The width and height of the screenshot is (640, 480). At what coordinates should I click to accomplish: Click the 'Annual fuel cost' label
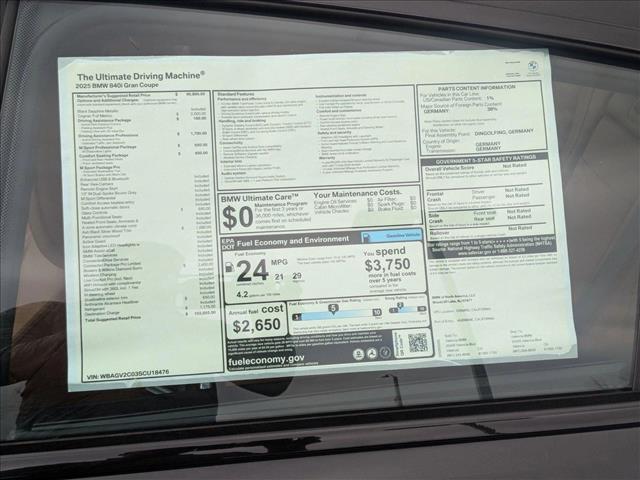[256, 310]
